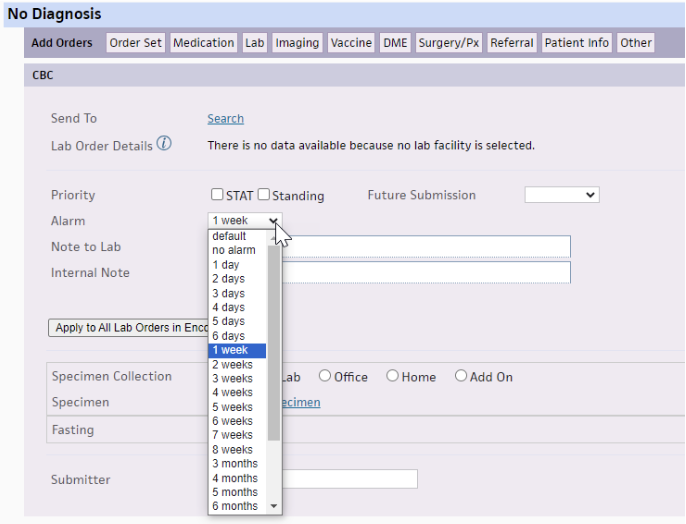Click the Alarm list scroll-down arrow
The width and height of the screenshot is (686, 524).
(x=274, y=506)
